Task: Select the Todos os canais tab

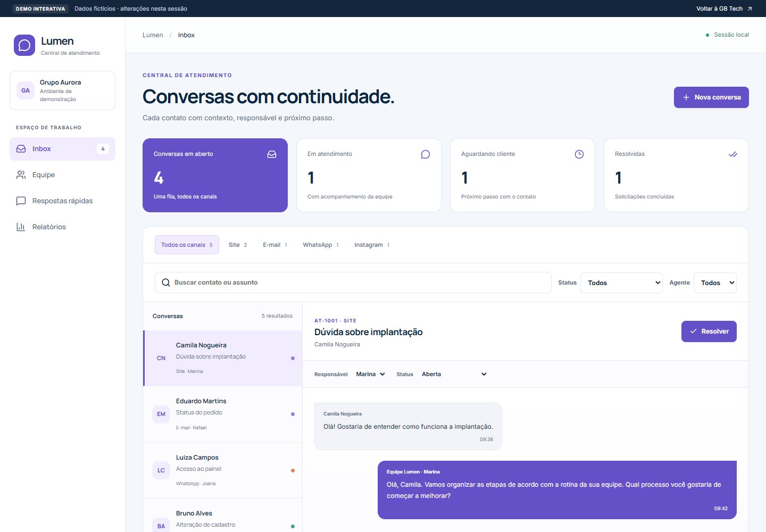Action: (187, 245)
